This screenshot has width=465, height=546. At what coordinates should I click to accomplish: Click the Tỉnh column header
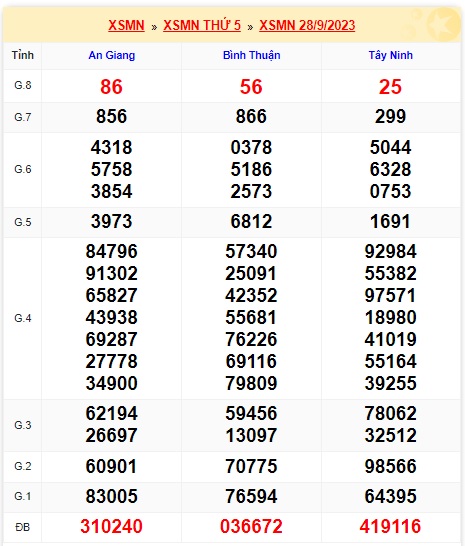(x=23, y=55)
